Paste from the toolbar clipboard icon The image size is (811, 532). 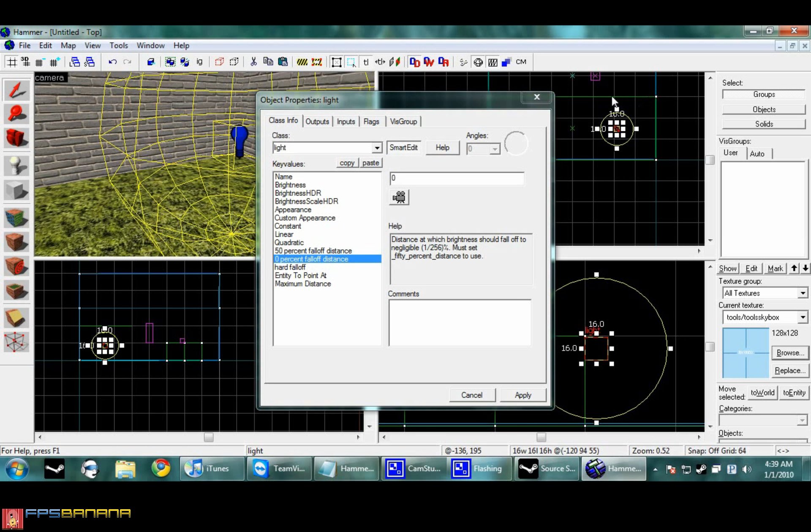click(283, 62)
